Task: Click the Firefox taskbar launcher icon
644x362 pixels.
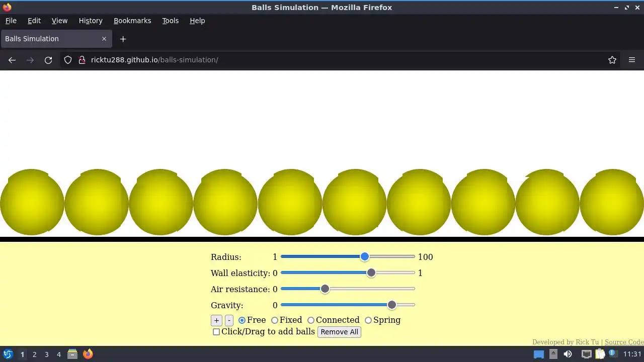Action: pyautogui.click(x=88, y=354)
